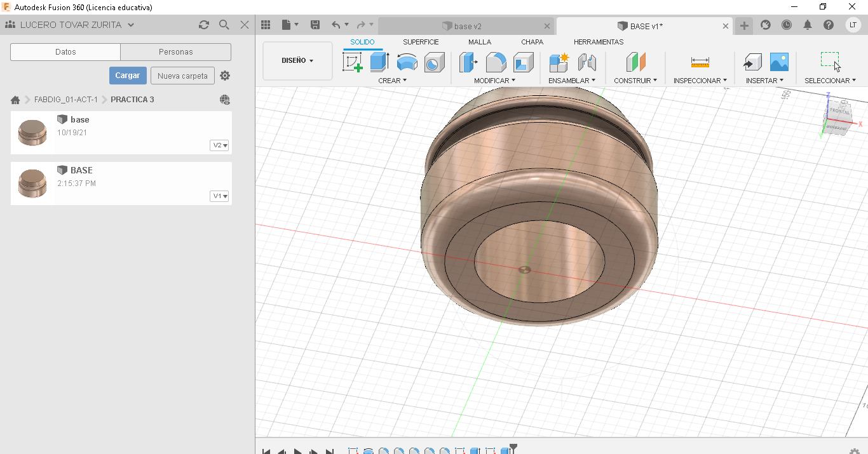Activate the window Select tool

830,62
